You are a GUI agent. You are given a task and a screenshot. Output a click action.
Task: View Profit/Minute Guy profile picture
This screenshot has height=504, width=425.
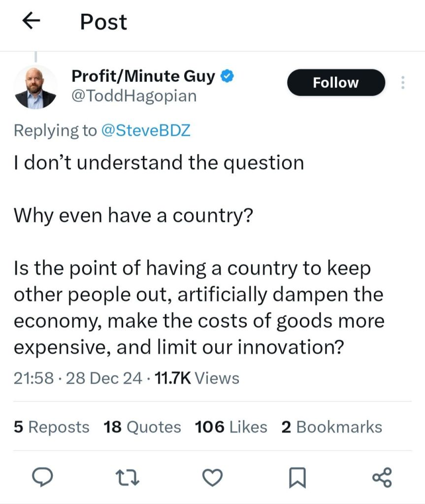coord(35,87)
